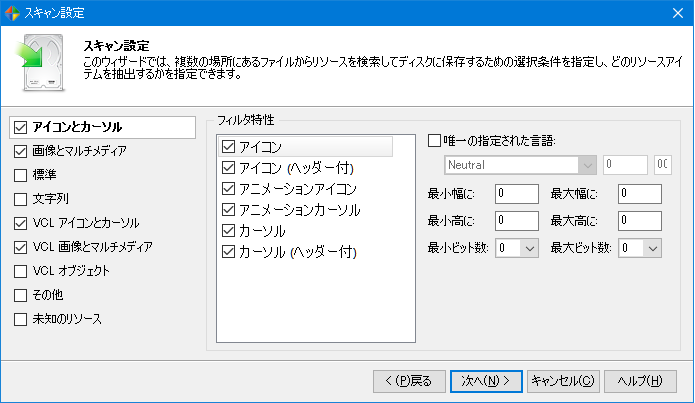Click the hard disk wizard icon
This screenshot has width=695, height=403.
click(x=40, y=63)
